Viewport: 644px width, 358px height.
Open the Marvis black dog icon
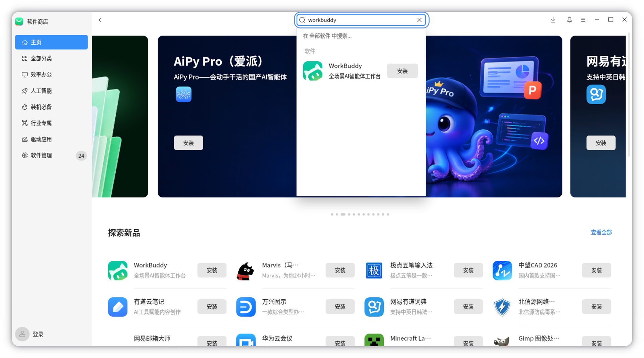pos(246,271)
